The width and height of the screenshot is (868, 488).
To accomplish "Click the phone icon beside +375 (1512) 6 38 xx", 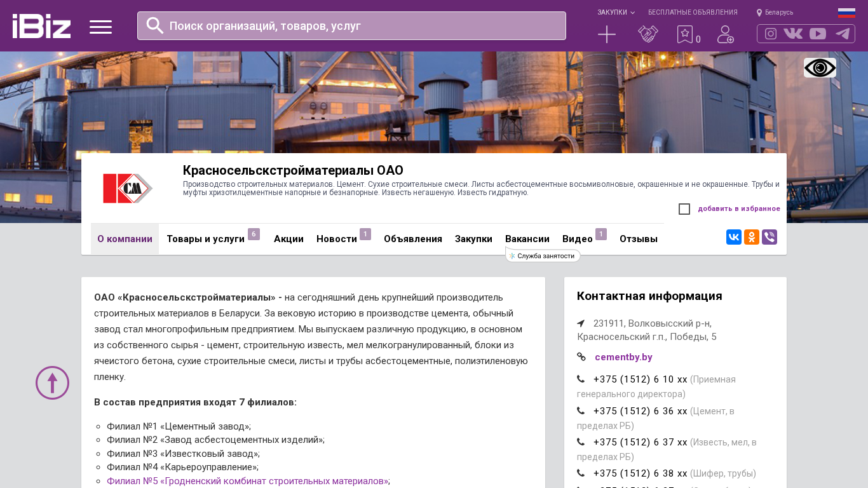I will pos(581,473).
